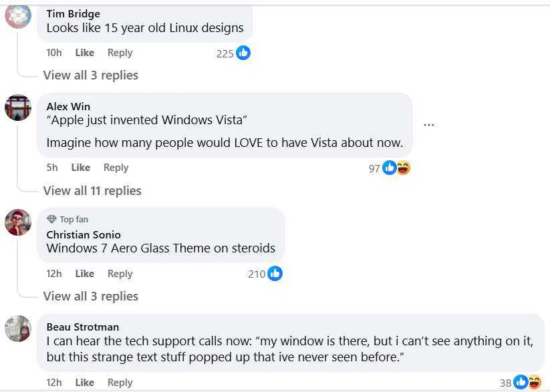Image resolution: width=550 pixels, height=392 pixels.
Task: Like Alex Win's comment
Action: pos(81,168)
